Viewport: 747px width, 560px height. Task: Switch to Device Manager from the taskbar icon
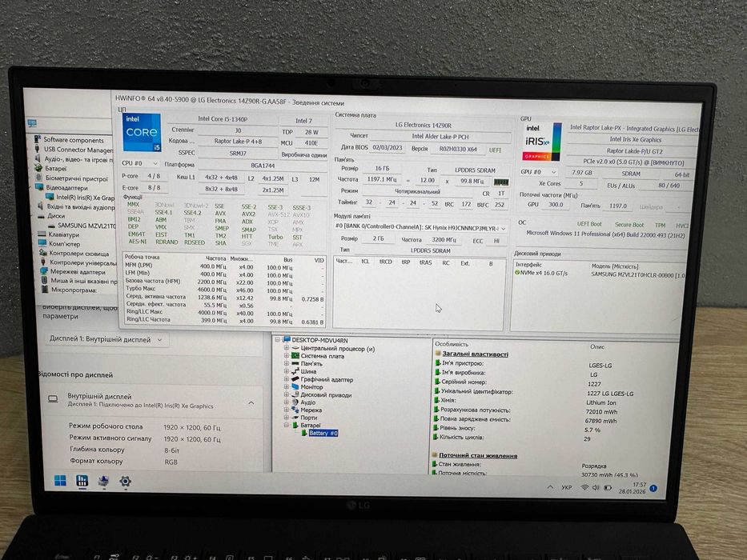point(103,481)
